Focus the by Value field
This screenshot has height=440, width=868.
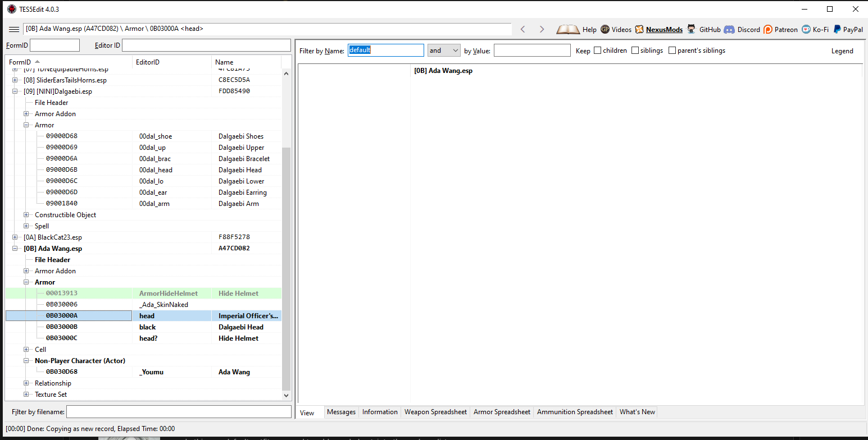click(532, 51)
